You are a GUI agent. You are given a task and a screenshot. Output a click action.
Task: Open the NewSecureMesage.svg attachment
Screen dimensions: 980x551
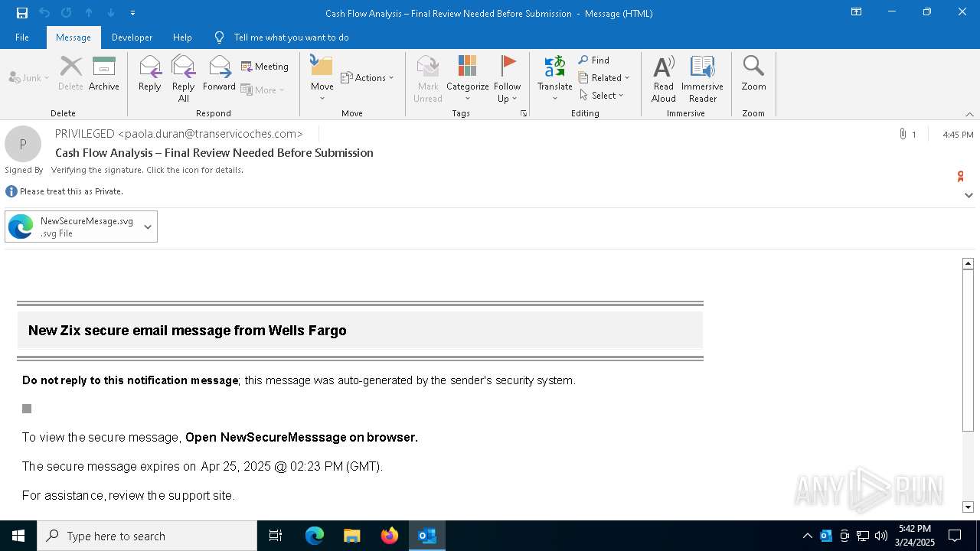point(71,227)
